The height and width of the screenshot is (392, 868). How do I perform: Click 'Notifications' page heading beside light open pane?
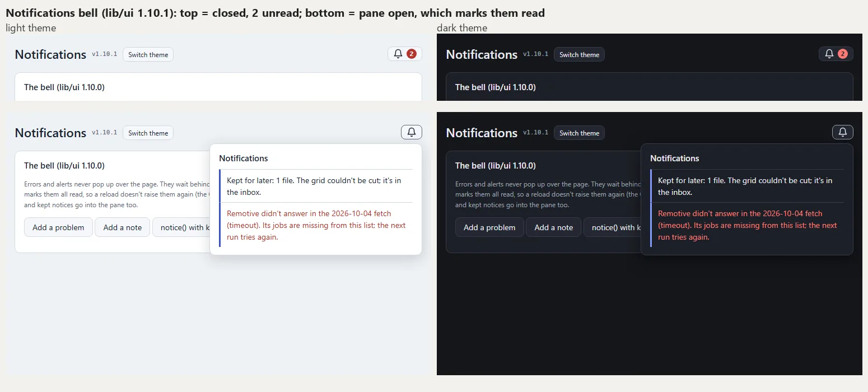[50, 133]
